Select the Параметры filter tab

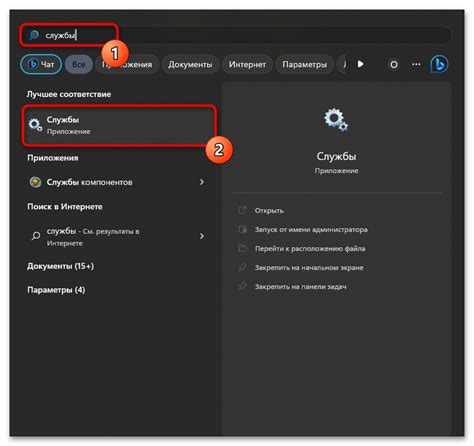tap(304, 64)
